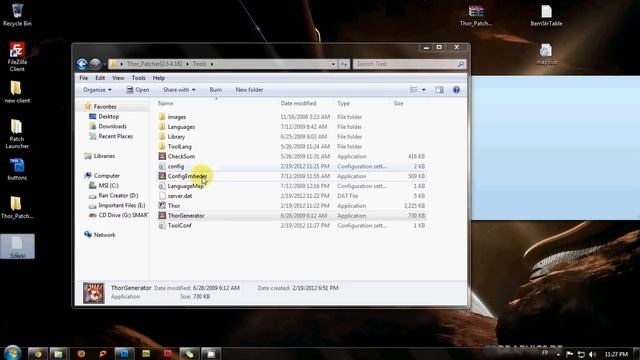Select the mapslist desktop icon

coord(546,54)
